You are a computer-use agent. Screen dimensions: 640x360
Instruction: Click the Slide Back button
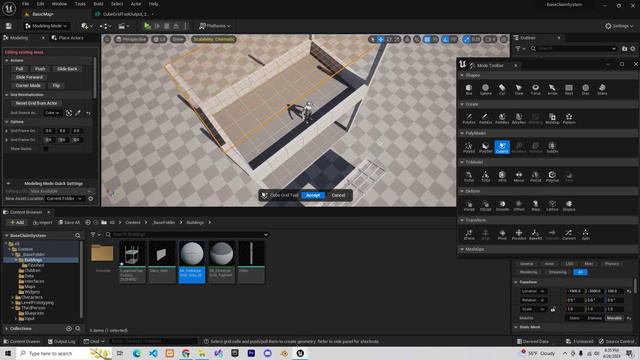pos(67,69)
